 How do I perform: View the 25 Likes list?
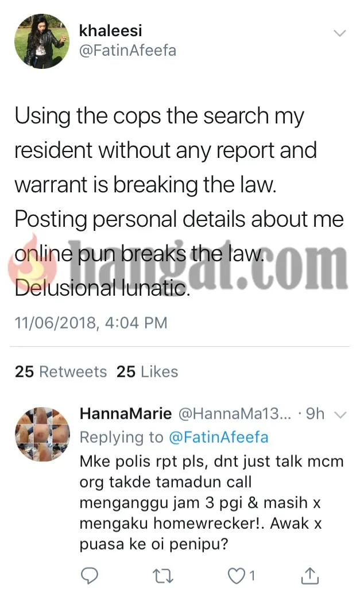pyautogui.click(x=147, y=371)
